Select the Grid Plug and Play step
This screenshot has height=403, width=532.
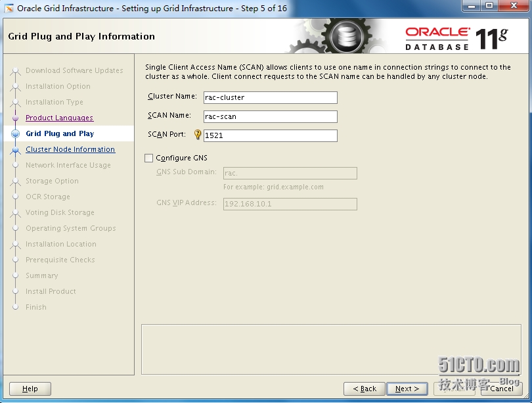pyautogui.click(x=60, y=133)
